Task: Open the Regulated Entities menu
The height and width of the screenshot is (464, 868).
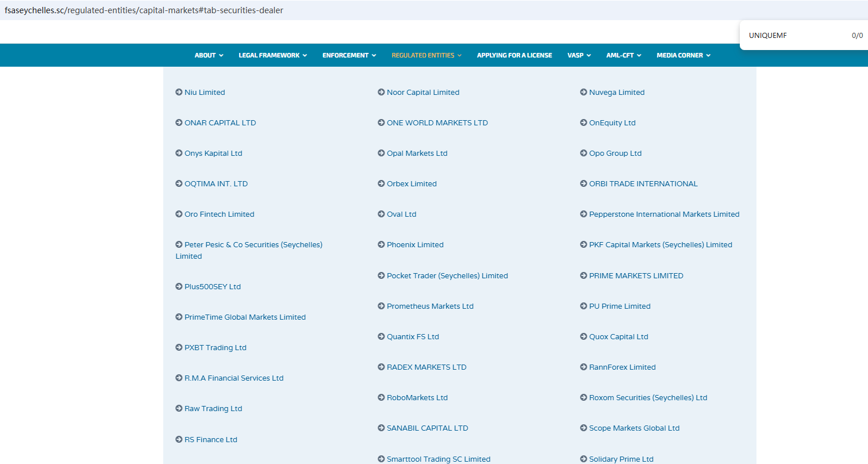Action: 427,55
